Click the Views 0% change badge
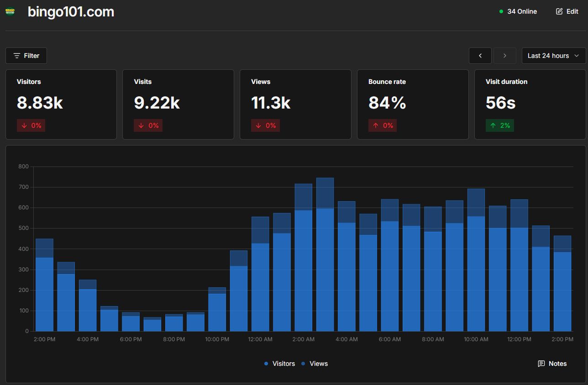 point(266,125)
